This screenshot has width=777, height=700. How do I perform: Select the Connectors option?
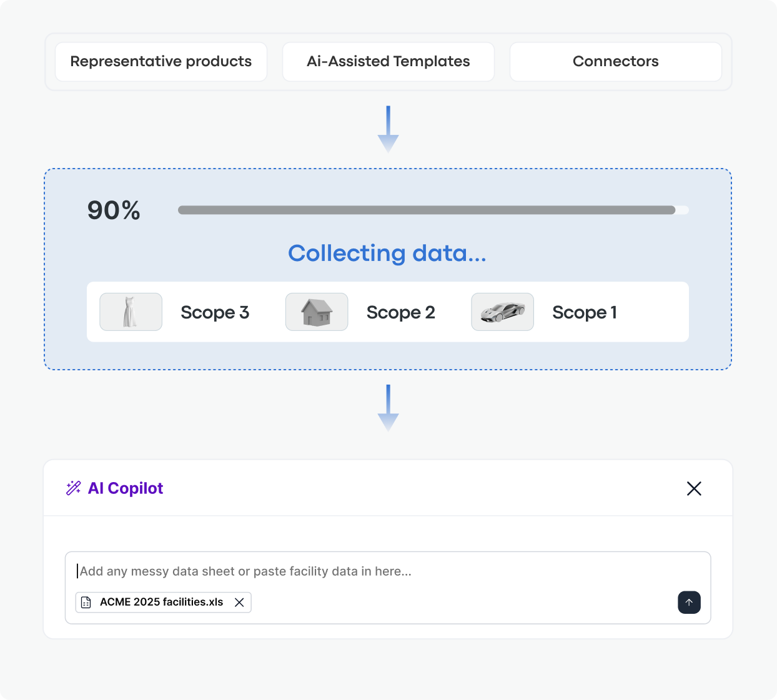pyautogui.click(x=615, y=61)
